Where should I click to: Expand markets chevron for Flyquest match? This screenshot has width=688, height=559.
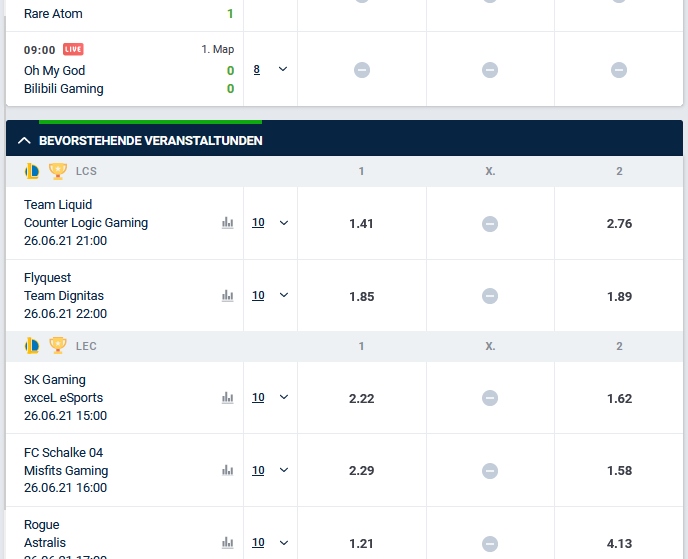coord(284,295)
